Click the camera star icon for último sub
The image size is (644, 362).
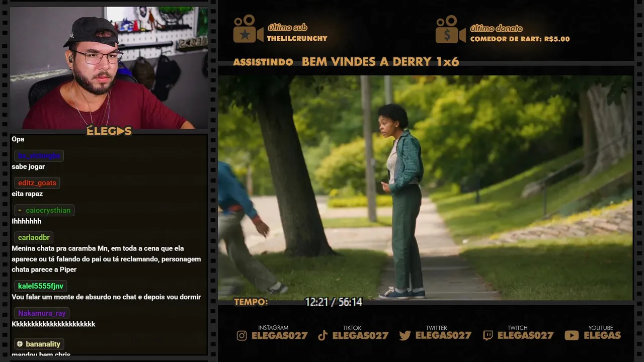pyautogui.click(x=248, y=29)
